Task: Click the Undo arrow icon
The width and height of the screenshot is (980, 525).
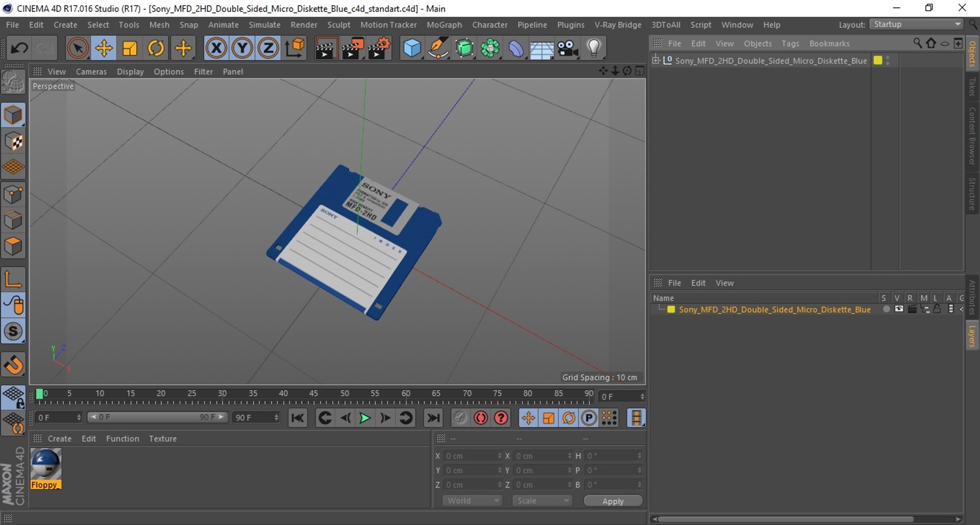Action: tap(19, 49)
